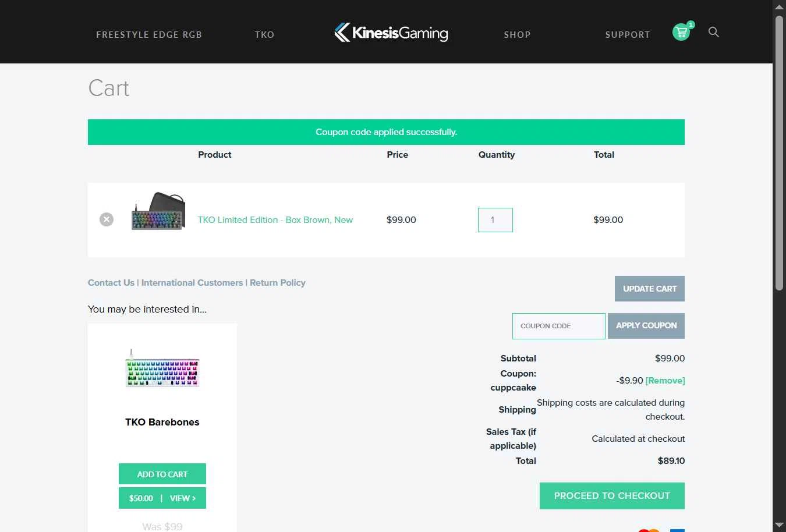Click the Cart page heading

(x=108, y=88)
